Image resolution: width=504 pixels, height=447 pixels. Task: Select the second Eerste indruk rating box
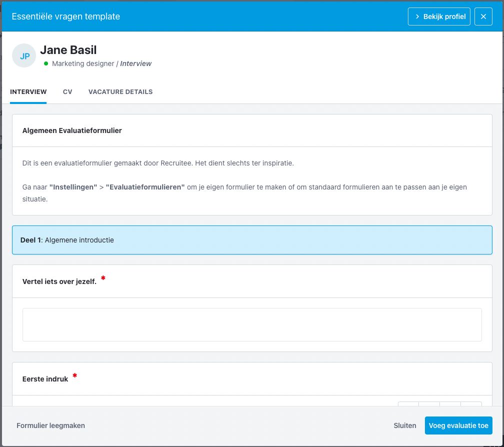(429, 403)
